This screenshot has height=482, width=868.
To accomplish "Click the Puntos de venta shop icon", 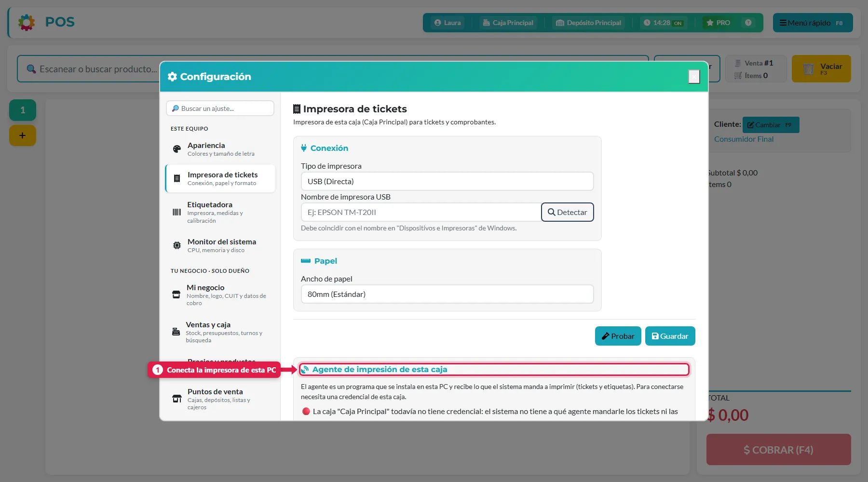I will 177,399.
